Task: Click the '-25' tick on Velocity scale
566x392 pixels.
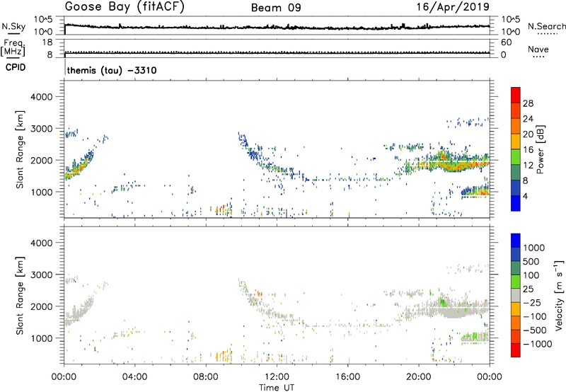Action: coord(532,302)
